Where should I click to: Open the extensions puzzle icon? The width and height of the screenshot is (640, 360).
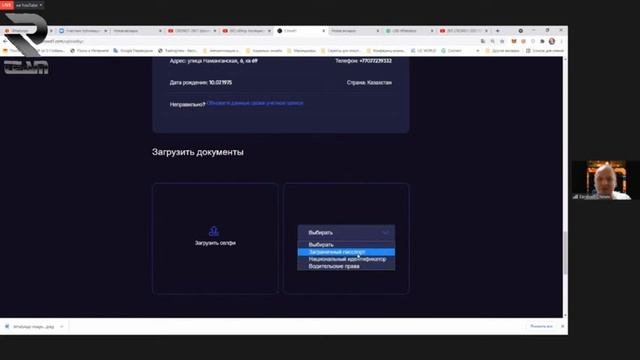pyautogui.click(x=542, y=41)
